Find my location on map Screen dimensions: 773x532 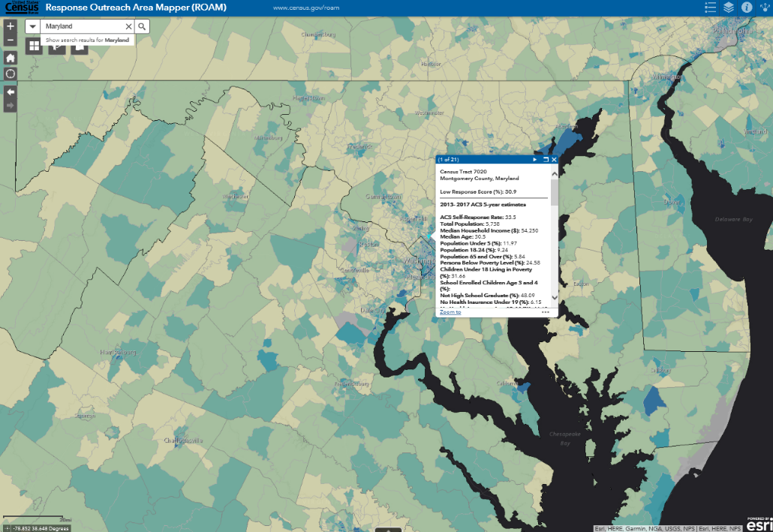tap(11, 74)
